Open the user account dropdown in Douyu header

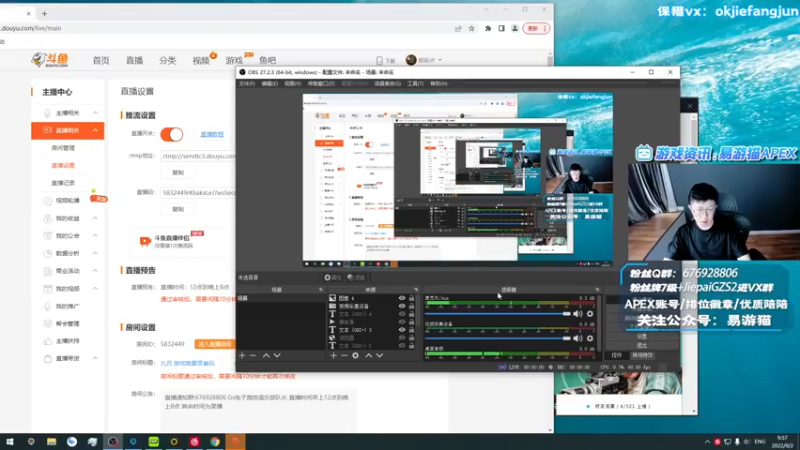click(x=424, y=60)
